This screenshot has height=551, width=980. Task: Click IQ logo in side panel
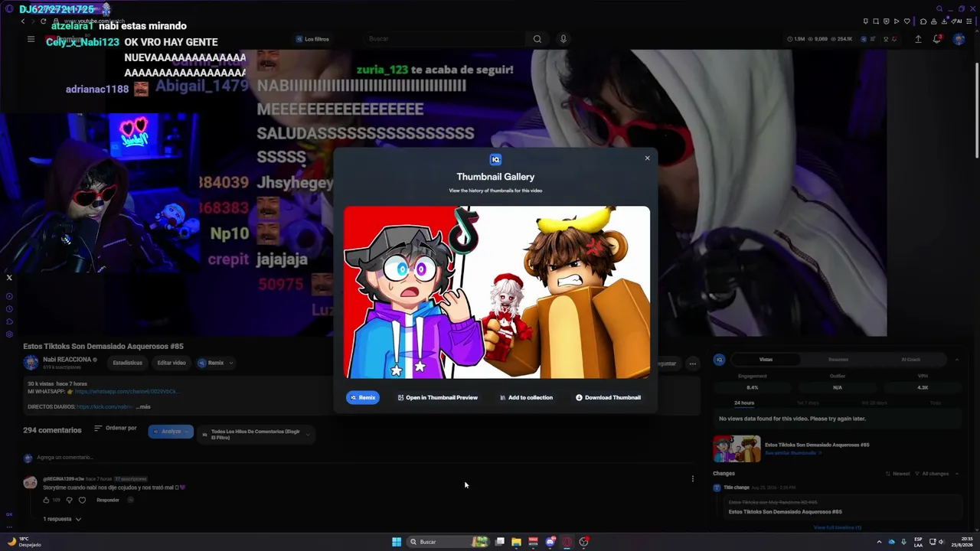[719, 360]
